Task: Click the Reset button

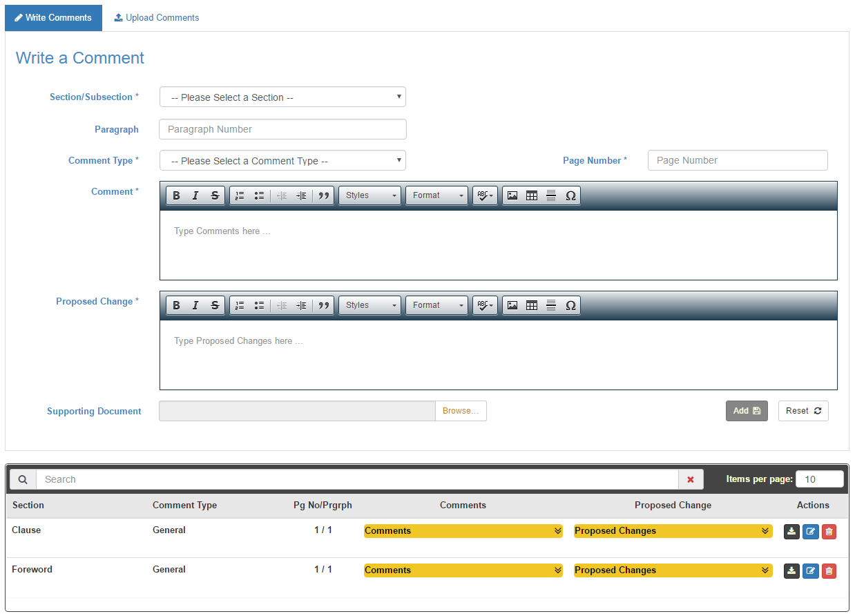Action: point(803,411)
